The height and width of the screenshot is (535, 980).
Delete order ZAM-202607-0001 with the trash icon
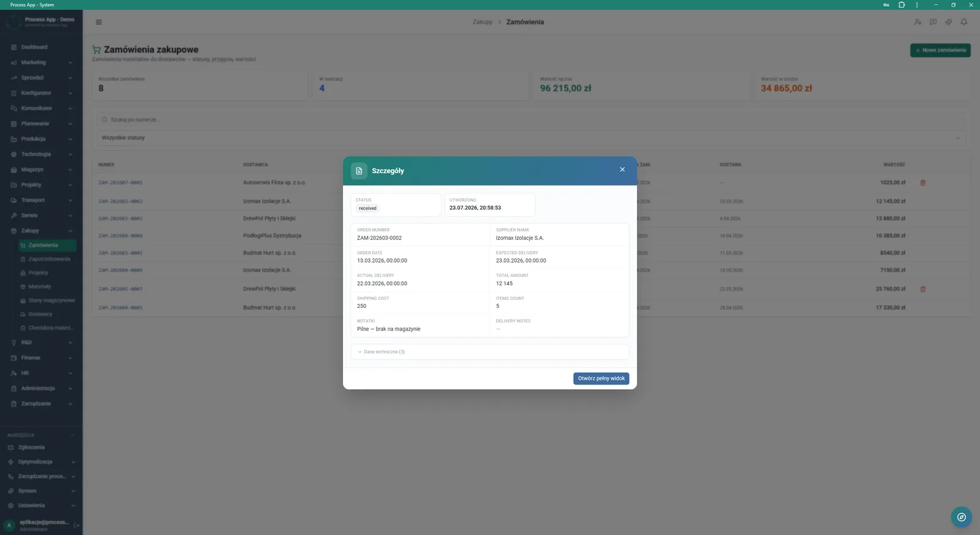point(923,183)
